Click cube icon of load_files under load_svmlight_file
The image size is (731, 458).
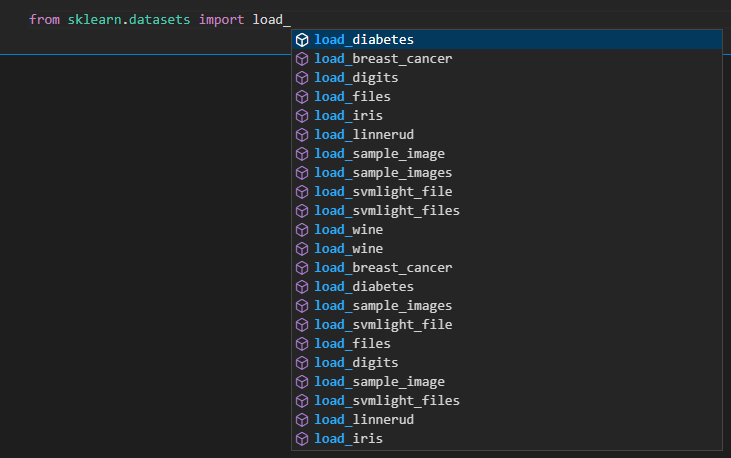302,344
